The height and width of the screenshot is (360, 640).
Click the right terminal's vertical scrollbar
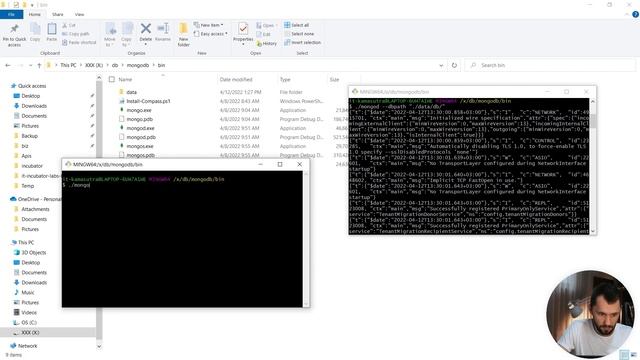coord(593,166)
